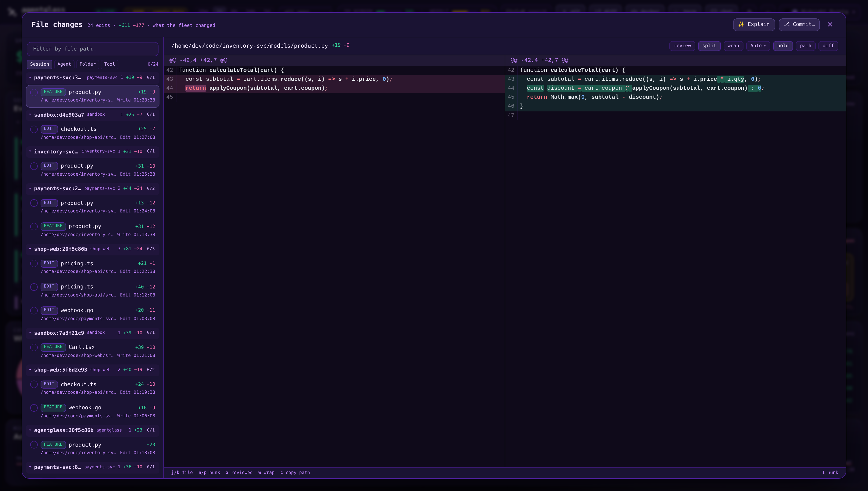Select the Tool grouping tab
Image resolution: width=868 pixels, height=491 pixels.
(109, 64)
